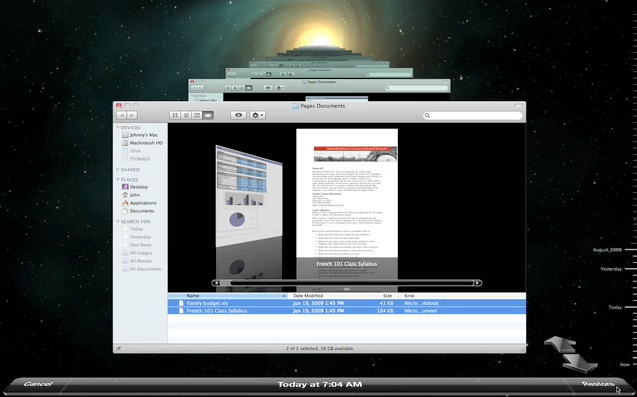Select Yesterday smart search
Screen dimensions: 637x397
[x=136, y=237]
